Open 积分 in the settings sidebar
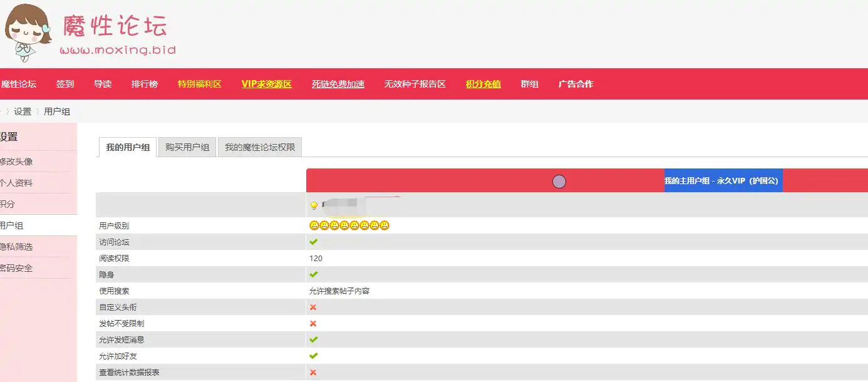This screenshot has width=868, height=382. (8, 204)
